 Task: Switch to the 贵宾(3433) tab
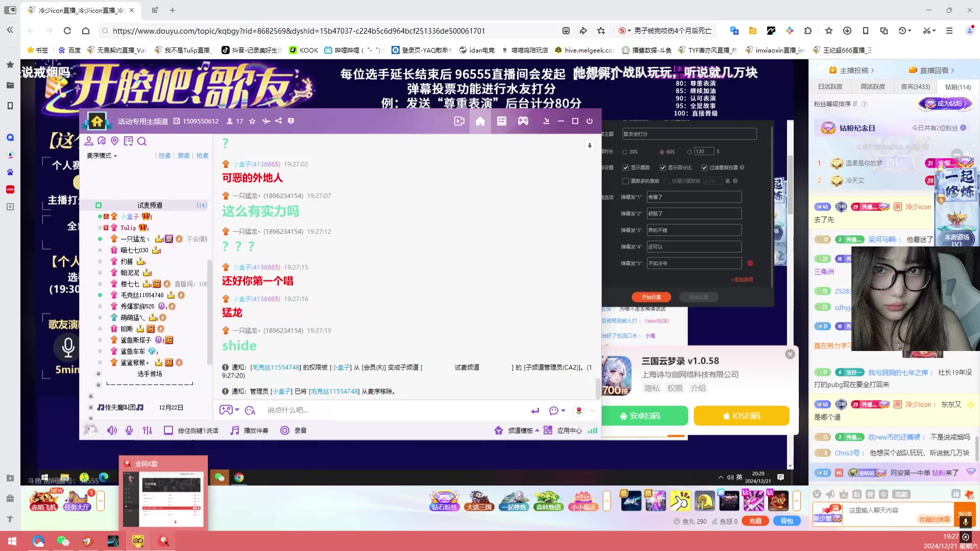click(915, 87)
